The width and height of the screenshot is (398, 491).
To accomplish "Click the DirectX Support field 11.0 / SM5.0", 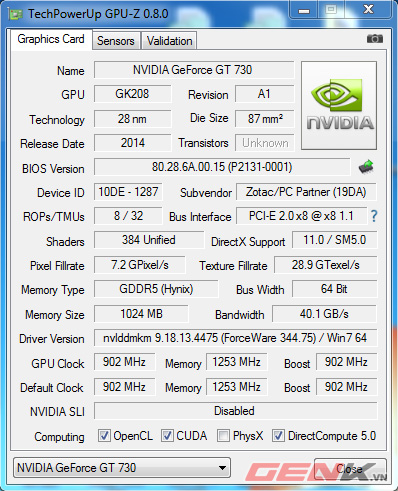I will pos(335,240).
